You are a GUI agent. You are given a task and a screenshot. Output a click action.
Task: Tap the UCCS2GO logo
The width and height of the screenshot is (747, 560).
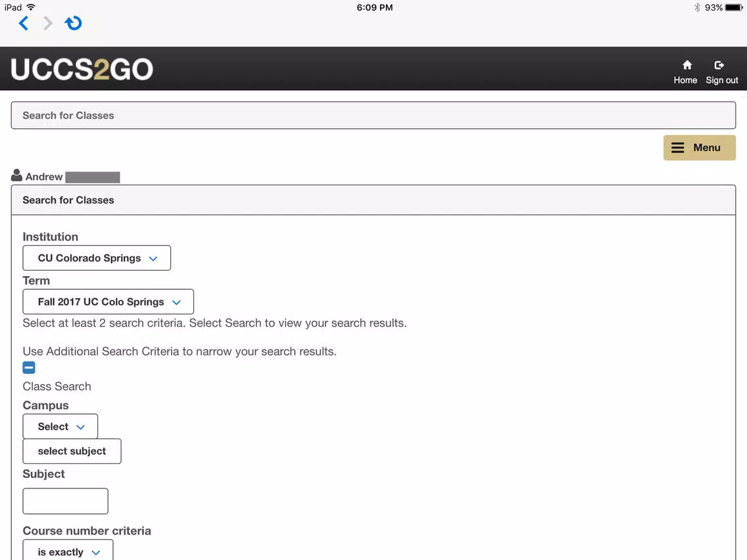82,69
